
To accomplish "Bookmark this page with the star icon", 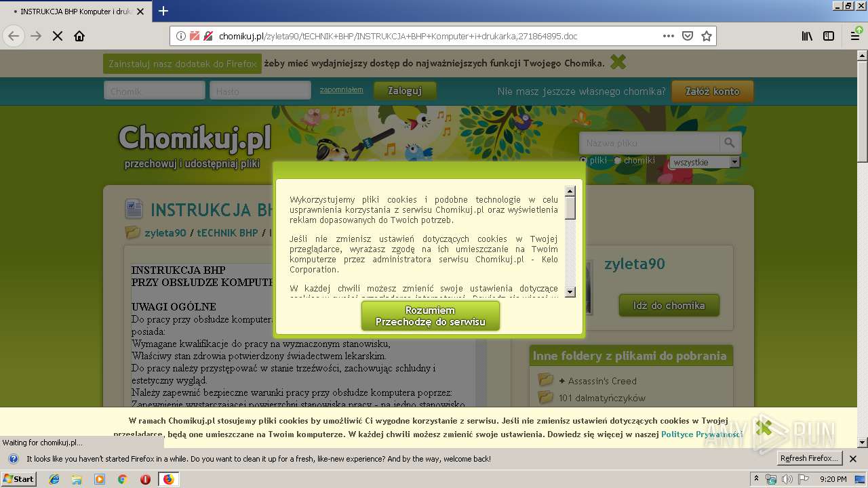I will (707, 36).
